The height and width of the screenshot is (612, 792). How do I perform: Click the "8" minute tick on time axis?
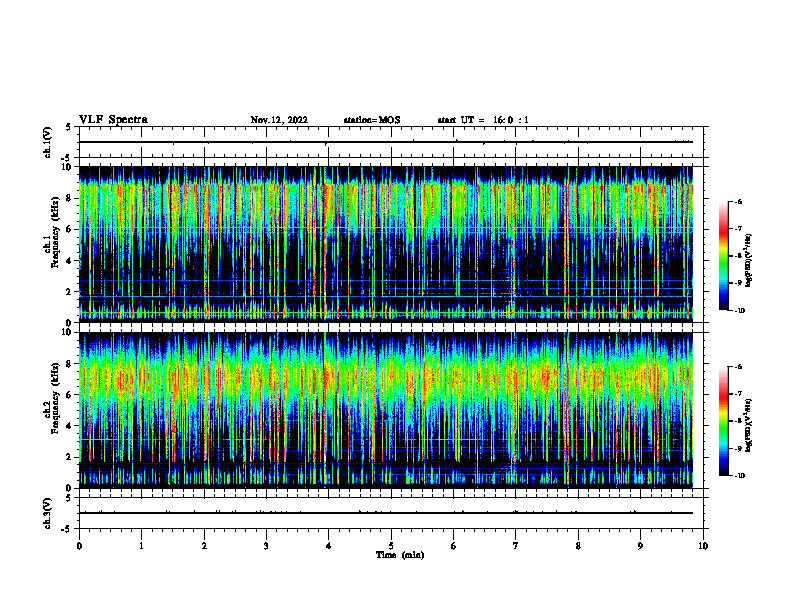click(x=578, y=546)
